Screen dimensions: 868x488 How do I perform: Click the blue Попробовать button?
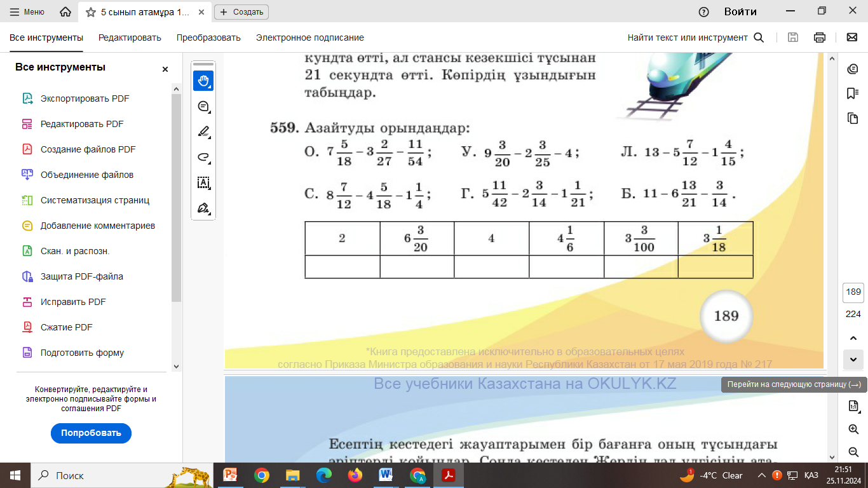[91, 433]
